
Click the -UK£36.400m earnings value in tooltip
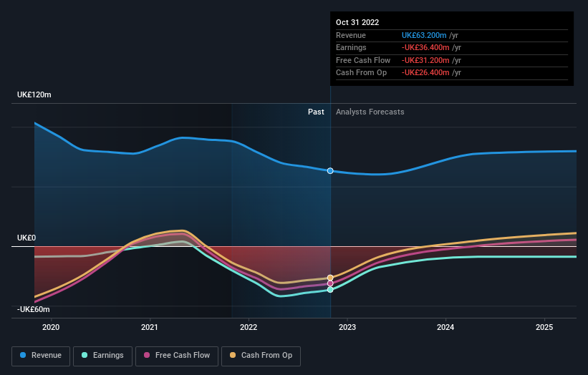click(425, 47)
